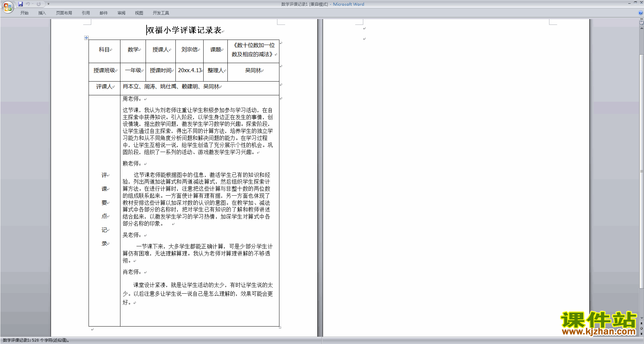The width and height of the screenshot is (644, 344).
Task: Click the window split bar handle
Action: 641,19
